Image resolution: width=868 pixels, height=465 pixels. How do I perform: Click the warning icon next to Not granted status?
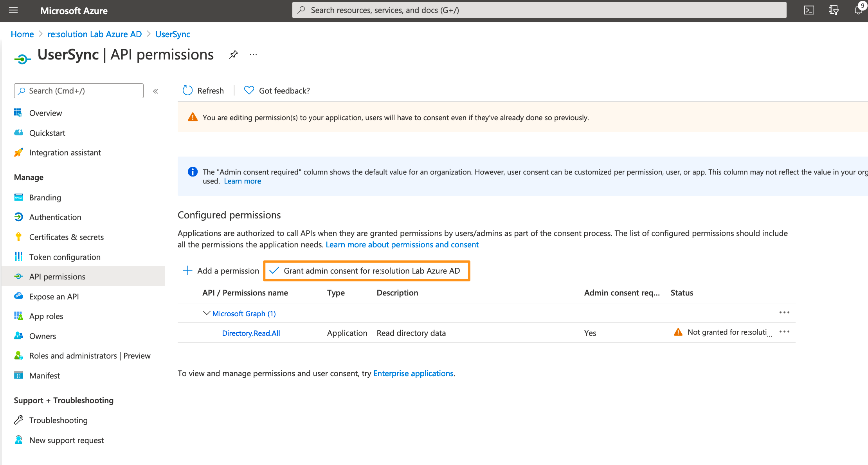678,332
